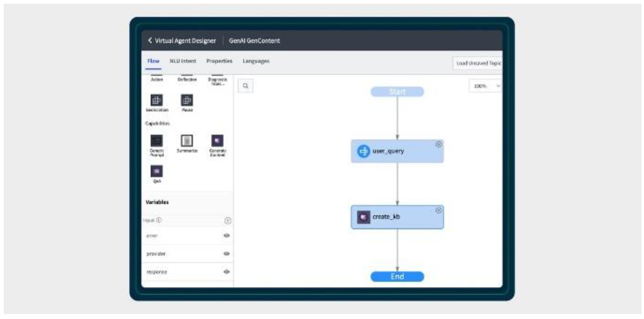Click the Load Unsaved Topic button
The height and width of the screenshot is (319, 644).
click(478, 63)
